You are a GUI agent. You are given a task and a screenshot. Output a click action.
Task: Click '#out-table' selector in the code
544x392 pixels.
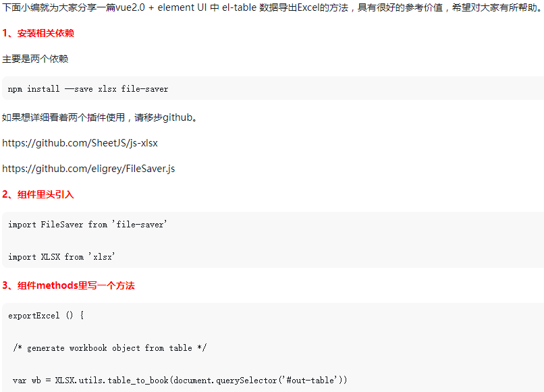310,381
